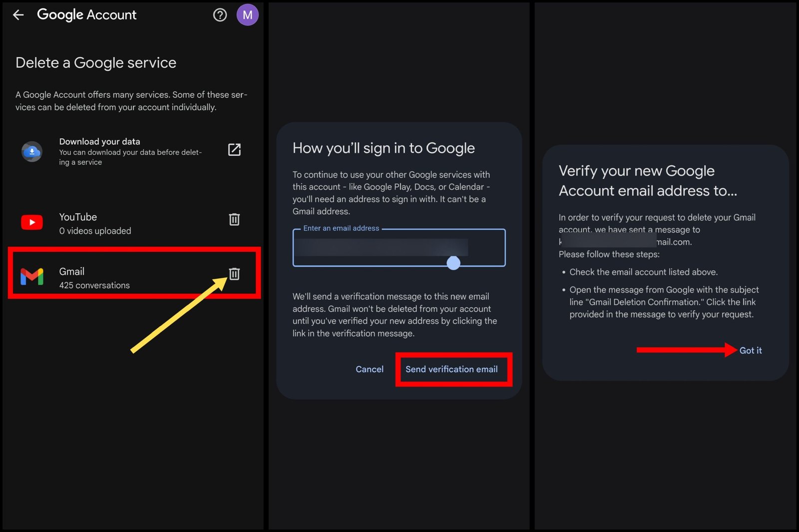Select the YouTube service label
This screenshot has height=532, width=799.
pyautogui.click(x=78, y=217)
